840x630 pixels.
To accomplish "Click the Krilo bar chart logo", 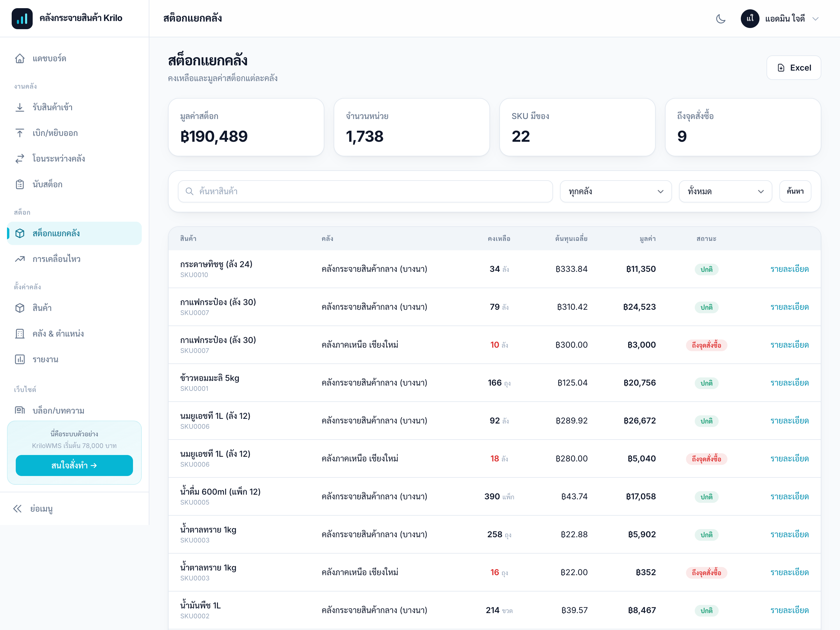I will click(x=22, y=19).
